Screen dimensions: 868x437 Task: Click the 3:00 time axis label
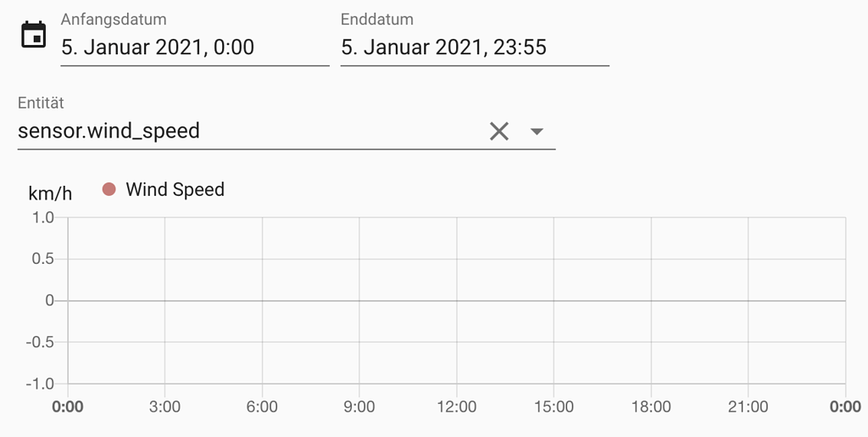[x=165, y=407]
